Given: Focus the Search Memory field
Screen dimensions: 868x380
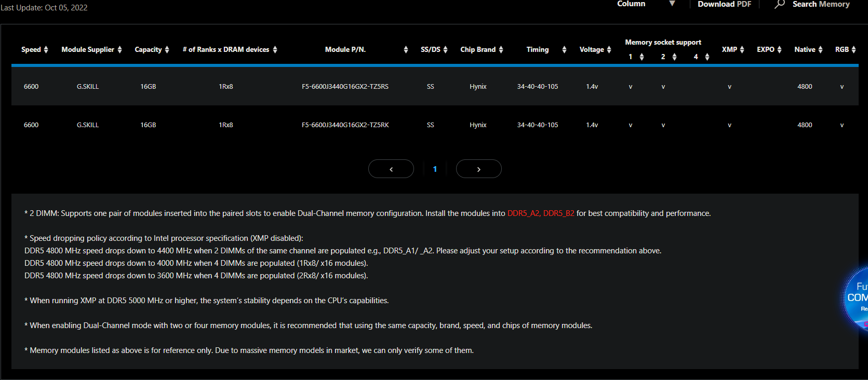Looking at the screenshot, I should pos(821,4).
